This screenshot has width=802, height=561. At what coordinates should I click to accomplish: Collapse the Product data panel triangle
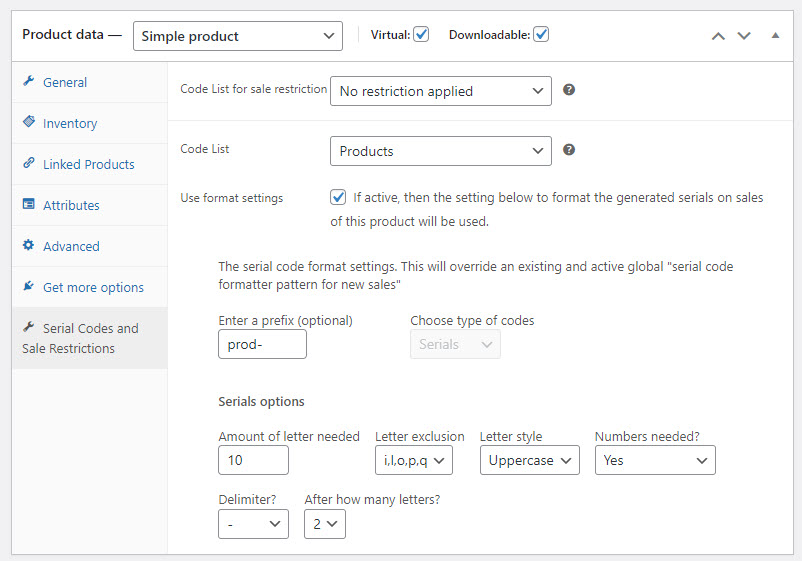coord(775,35)
